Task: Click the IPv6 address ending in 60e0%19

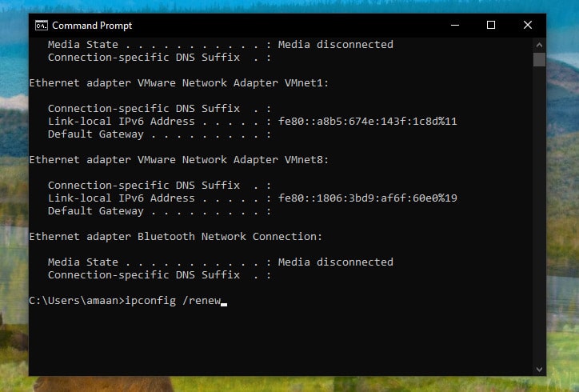Action: (367, 198)
